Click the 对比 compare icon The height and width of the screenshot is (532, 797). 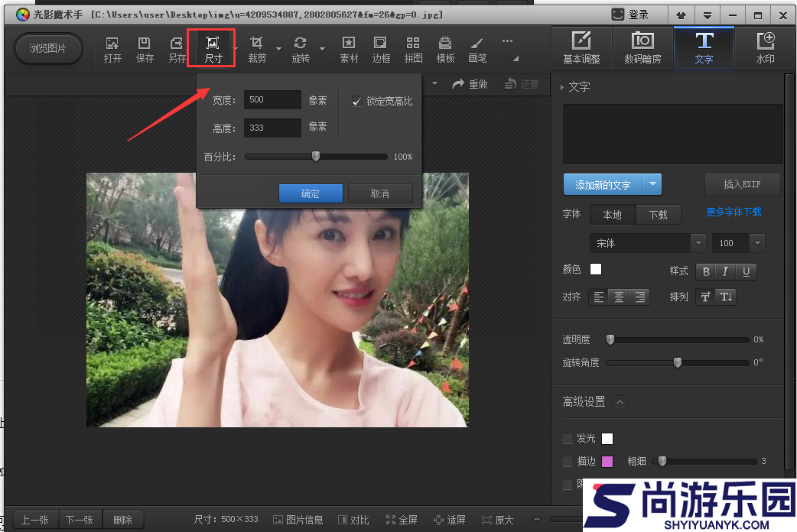point(354,520)
